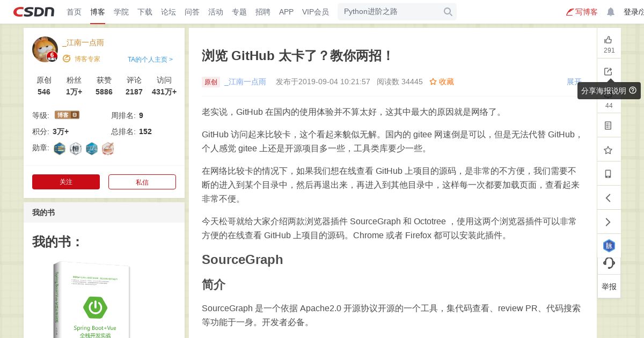
Task: Click the first blue striped medal
Action: pos(60,149)
